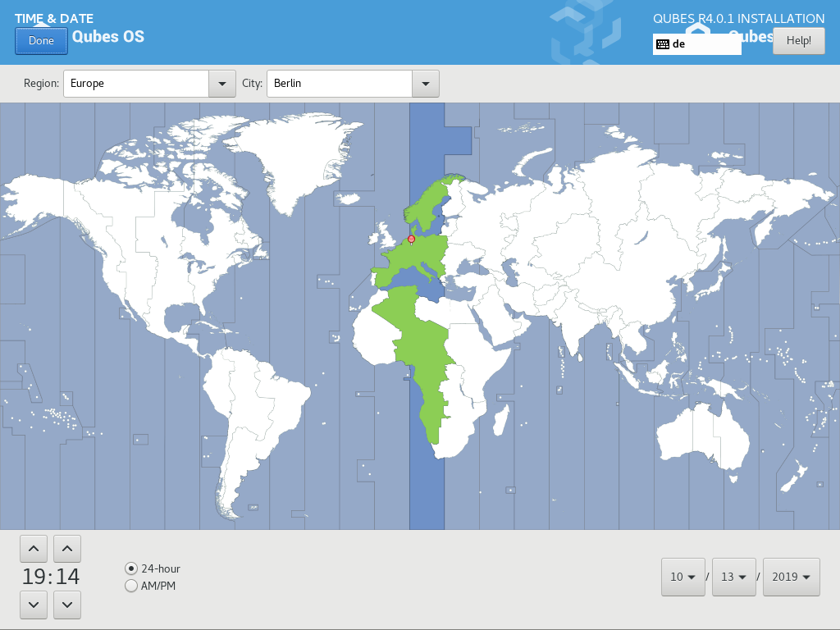Click inside the City field containing Berlin
840x630 pixels.
click(338, 84)
